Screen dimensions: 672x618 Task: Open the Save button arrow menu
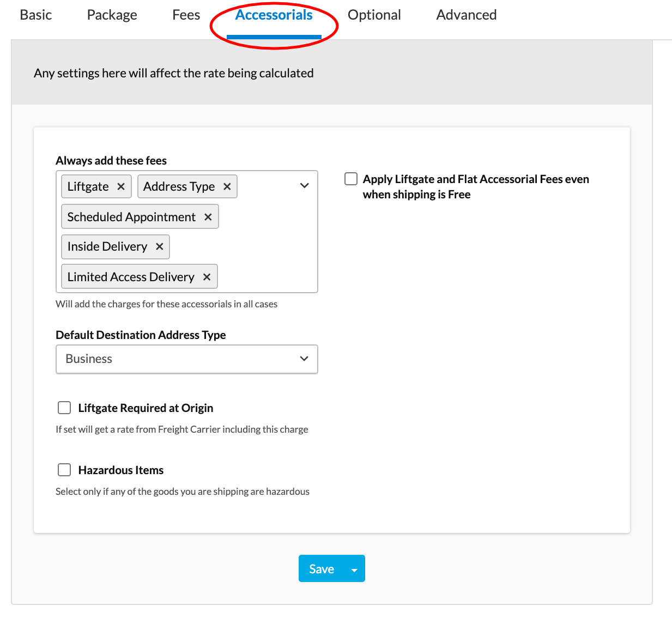pyautogui.click(x=354, y=569)
